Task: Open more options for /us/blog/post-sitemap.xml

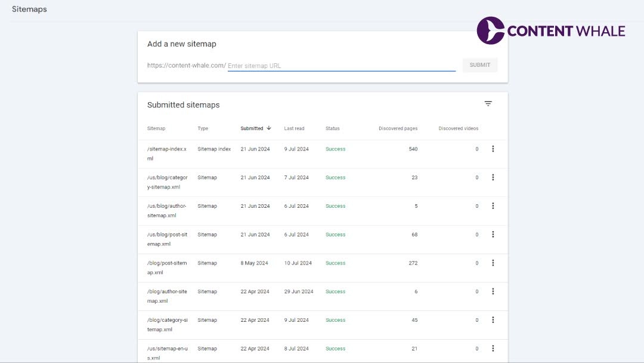Action: pos(493,235)
